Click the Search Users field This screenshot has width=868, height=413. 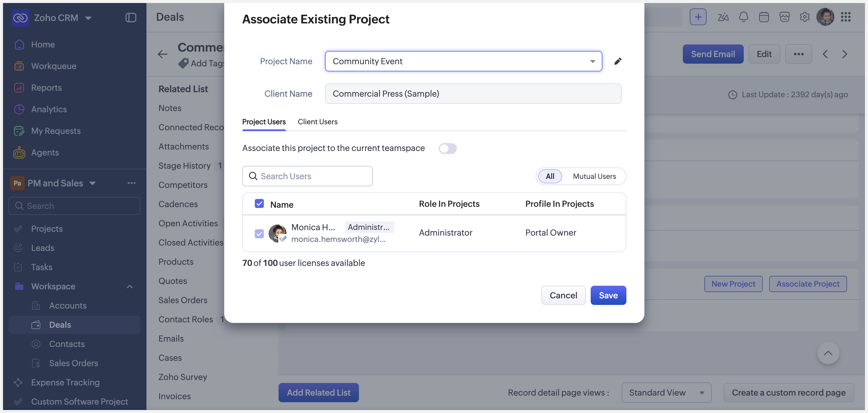click(x=307, y=176)
